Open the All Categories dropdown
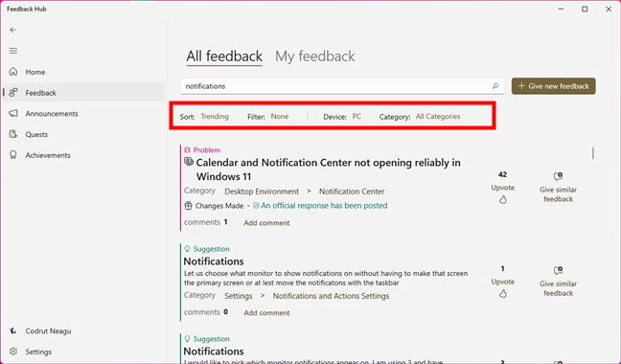 click(x=438, y=116)
